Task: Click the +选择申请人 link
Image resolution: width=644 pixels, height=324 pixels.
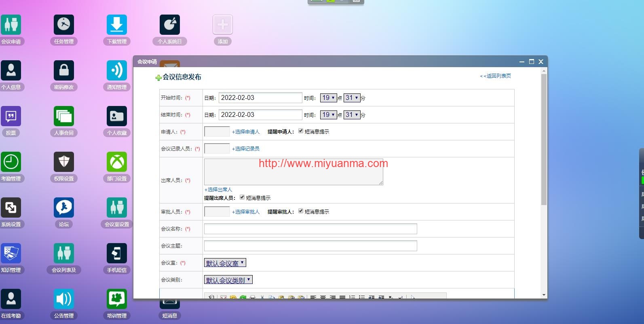Action: (246, 132)
